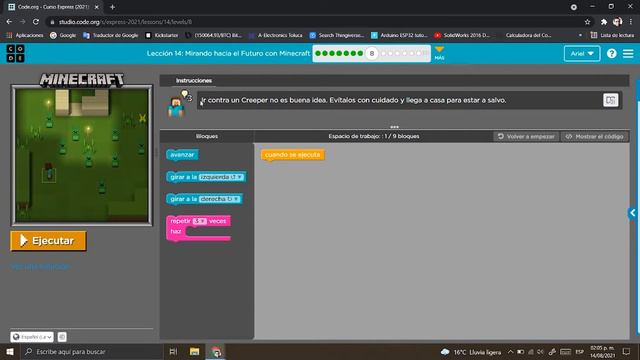Open the repetir count dropdown
Screen dimensions: 640x360
pos(200,221)
